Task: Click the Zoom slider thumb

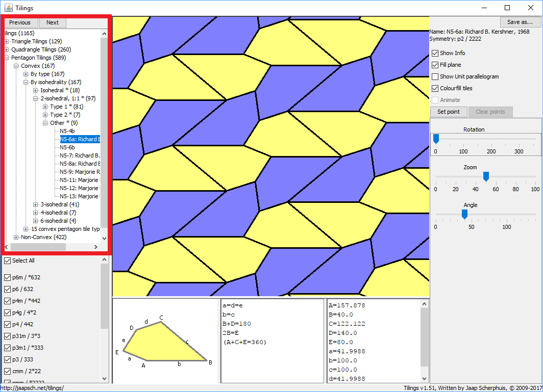Action: tap(486, 176)
